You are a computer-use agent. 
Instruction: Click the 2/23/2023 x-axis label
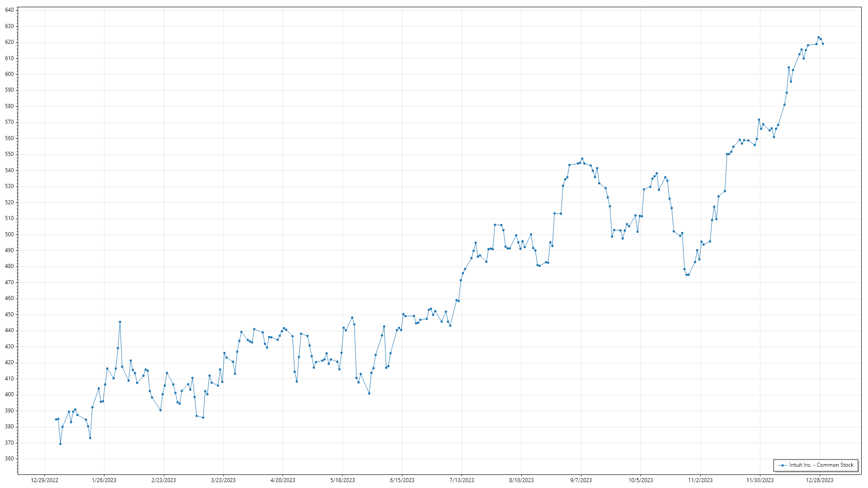[x=164, y=480]
